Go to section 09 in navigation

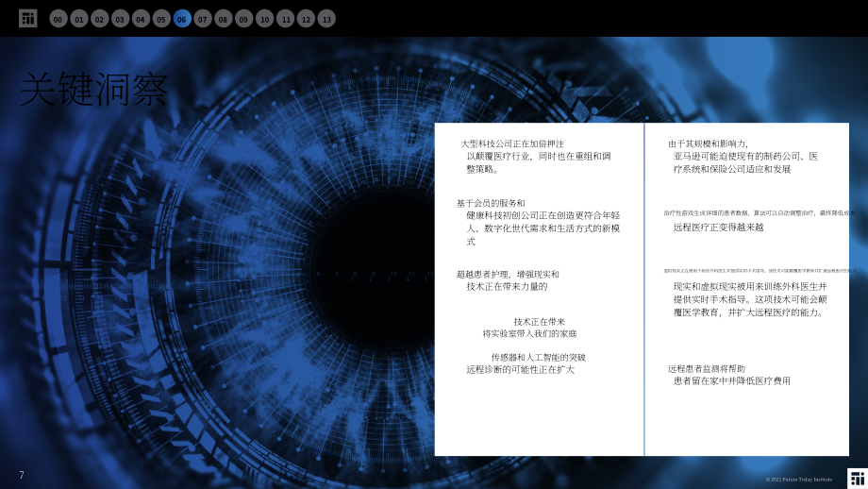[243, 19]
